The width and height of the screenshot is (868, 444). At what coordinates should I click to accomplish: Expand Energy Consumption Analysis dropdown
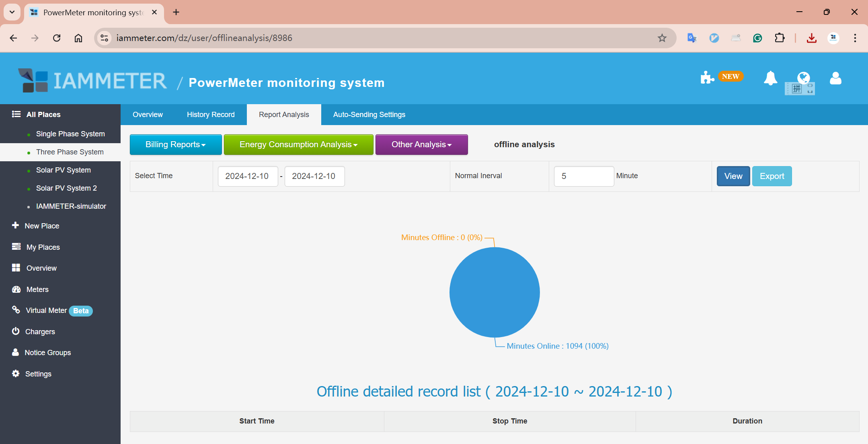pyautogui.click(x=299, y=144)
